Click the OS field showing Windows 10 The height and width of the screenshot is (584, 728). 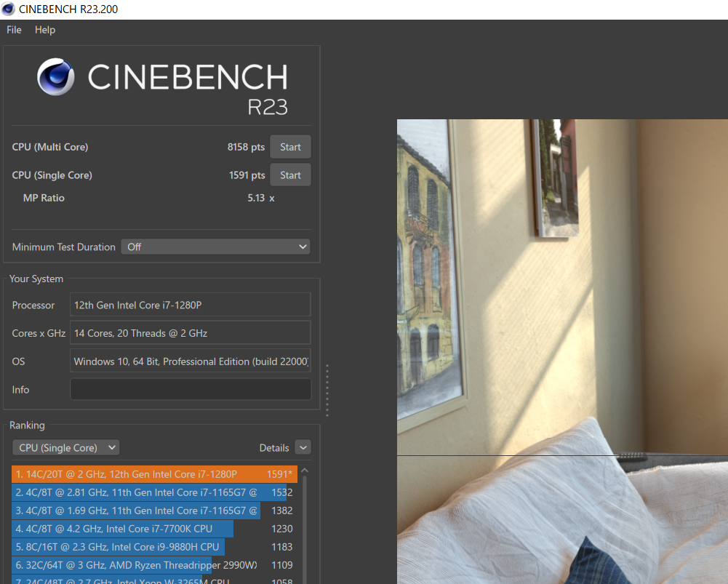pos(191,361)
